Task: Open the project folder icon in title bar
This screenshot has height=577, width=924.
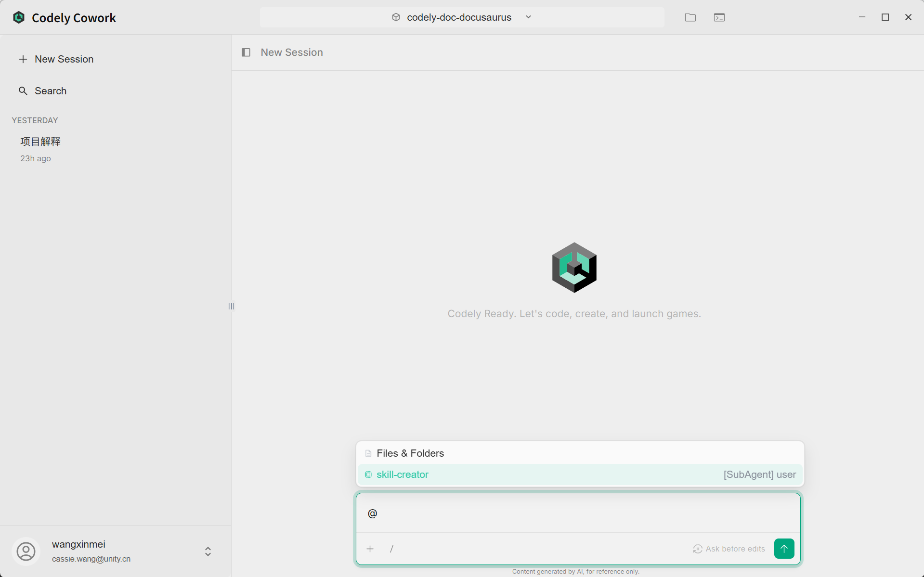Action: [690, 17]
